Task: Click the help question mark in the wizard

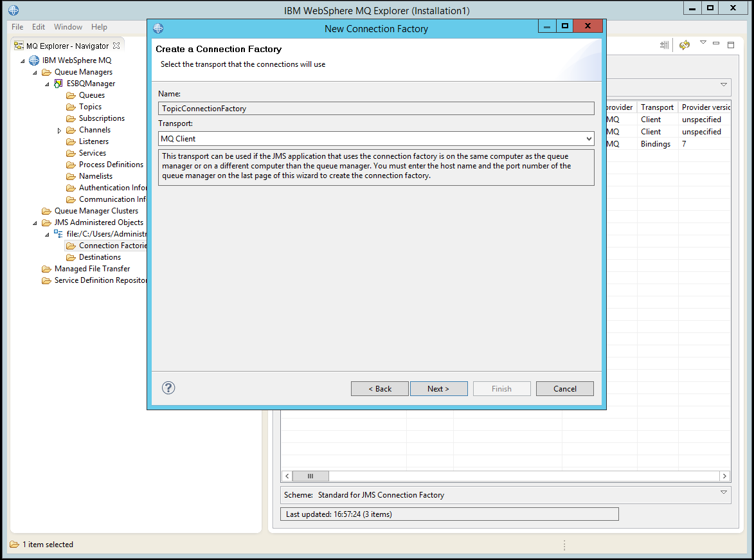Action: 168,388
